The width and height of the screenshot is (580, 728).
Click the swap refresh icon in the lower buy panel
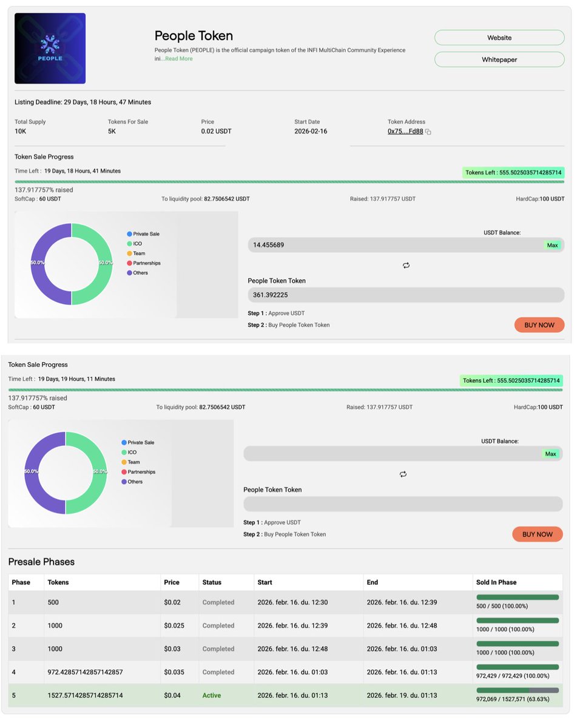click(403, 474)
